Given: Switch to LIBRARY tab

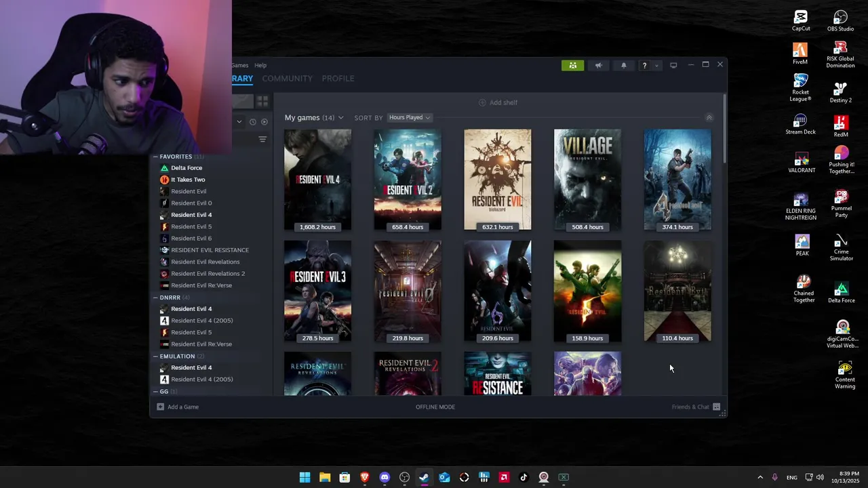Looking at the screenshot, I should point(242,79).
